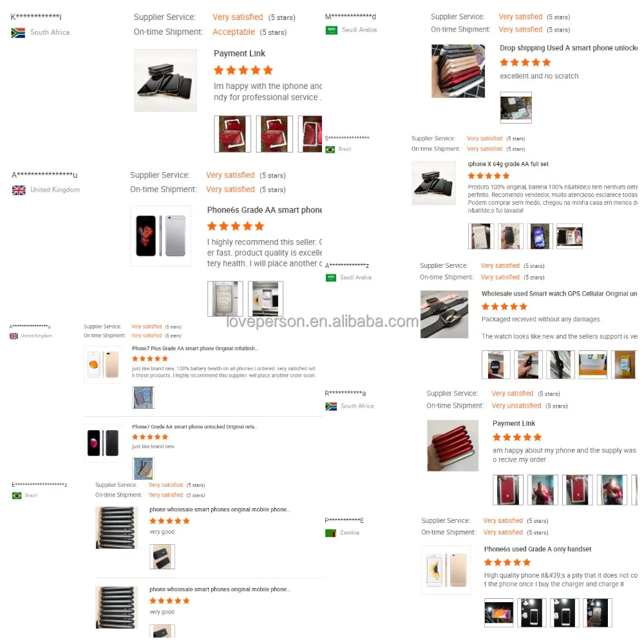View first red iPhone review photo

point(232,134)
